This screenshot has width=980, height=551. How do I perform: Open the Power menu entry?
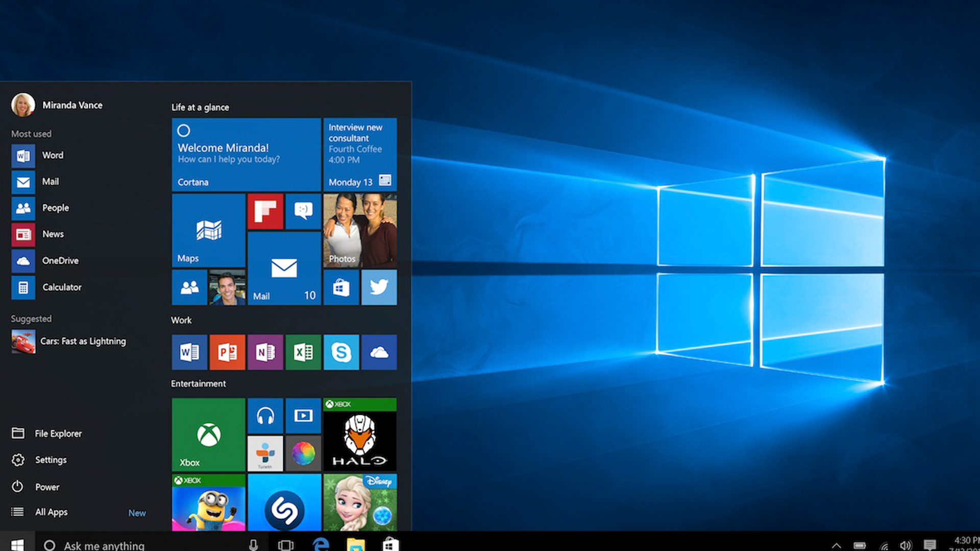click(x=46, y=487)
